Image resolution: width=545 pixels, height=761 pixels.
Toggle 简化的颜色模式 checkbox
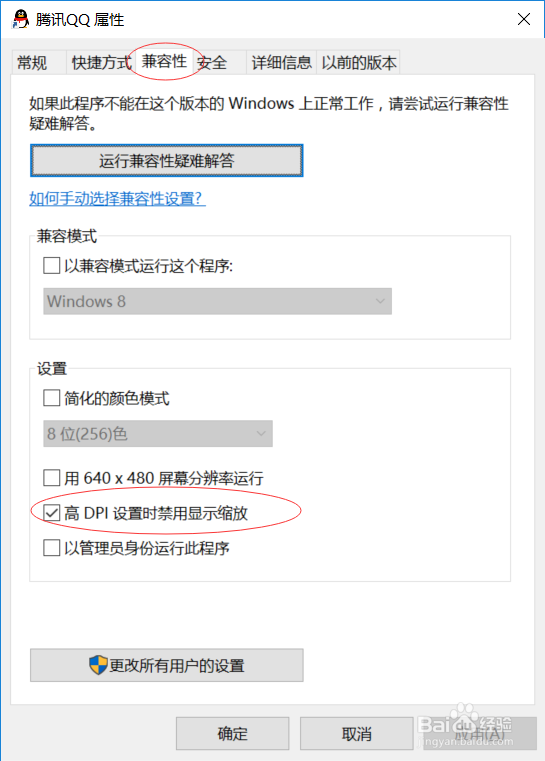(51, 398)
